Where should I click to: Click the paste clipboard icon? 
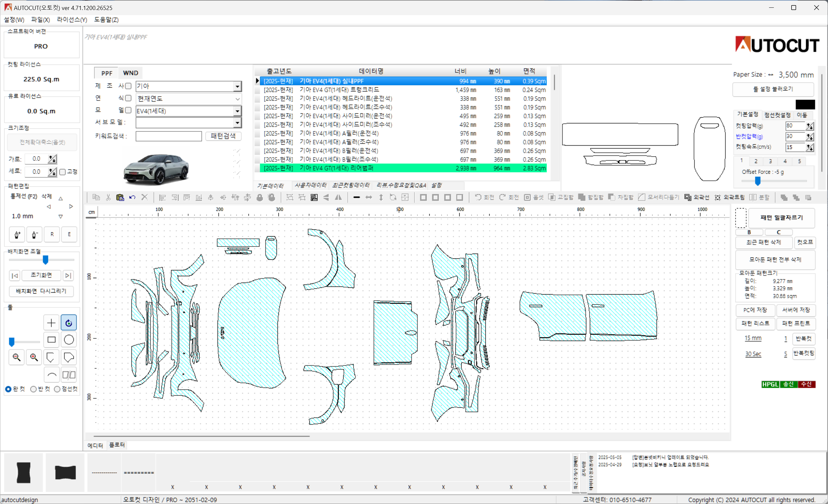point(120,197)
